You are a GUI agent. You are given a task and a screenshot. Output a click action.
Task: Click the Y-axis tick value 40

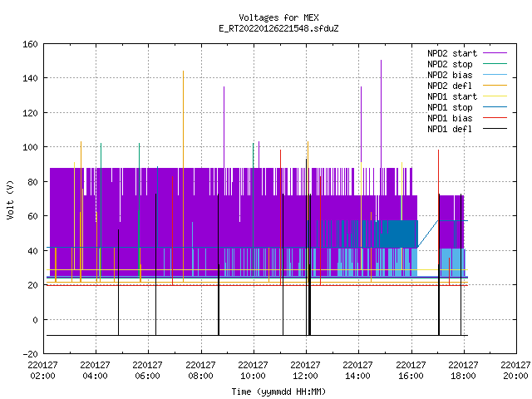(x=33, y=251)
